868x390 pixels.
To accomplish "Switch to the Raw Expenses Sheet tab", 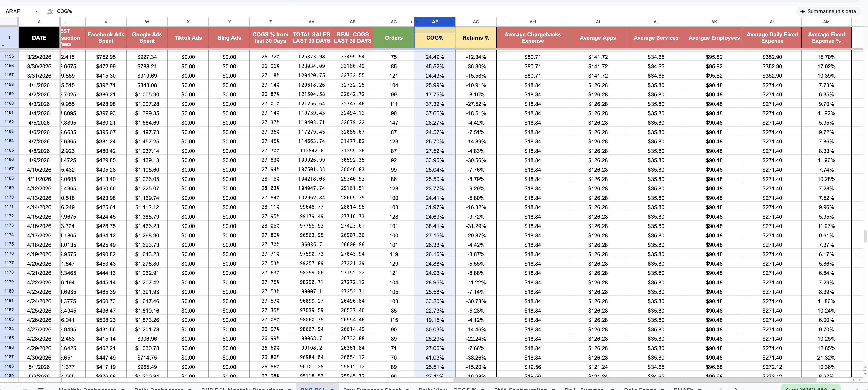I will point(372,389).
